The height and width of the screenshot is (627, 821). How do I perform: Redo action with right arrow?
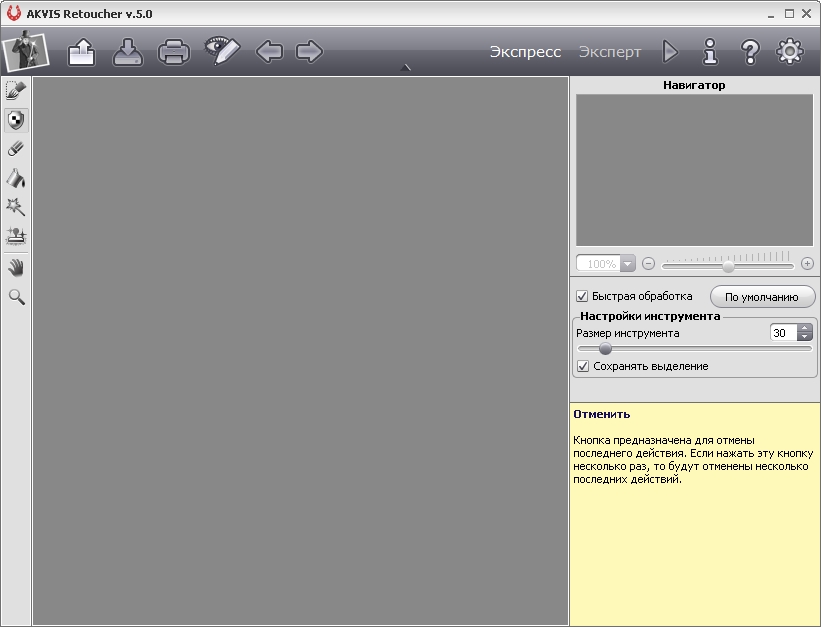click(309, 52)
